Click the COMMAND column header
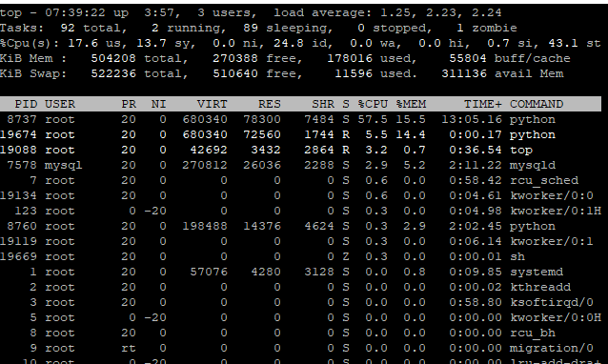This screenshot has height=364, width=608. point(537,104)
